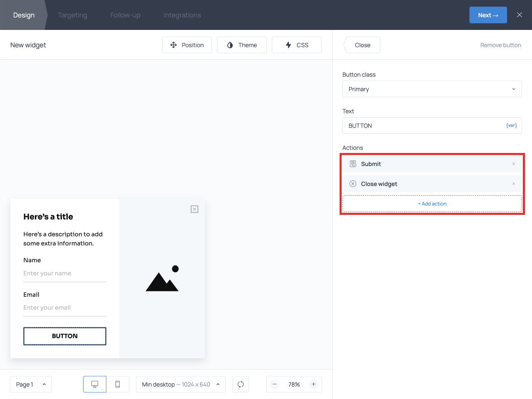Click the Remove button link
The image size is (532, 399).
click(x=500, y=45)
